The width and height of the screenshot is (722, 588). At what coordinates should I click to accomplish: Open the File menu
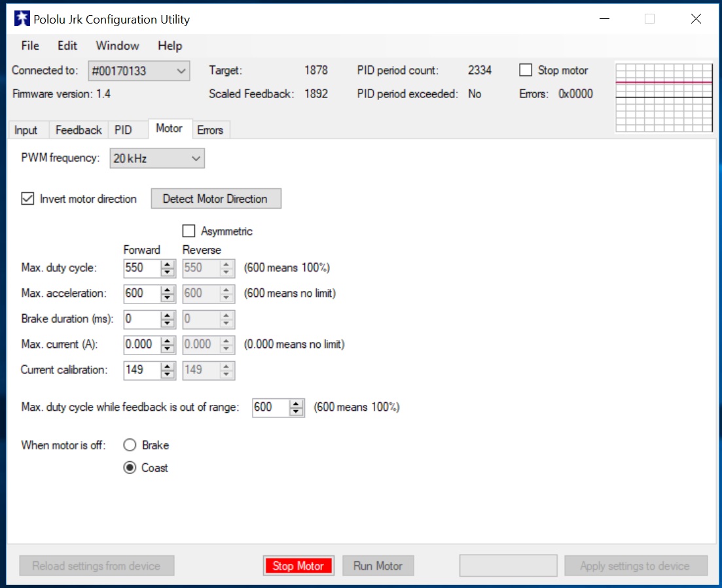pos(30,46)
